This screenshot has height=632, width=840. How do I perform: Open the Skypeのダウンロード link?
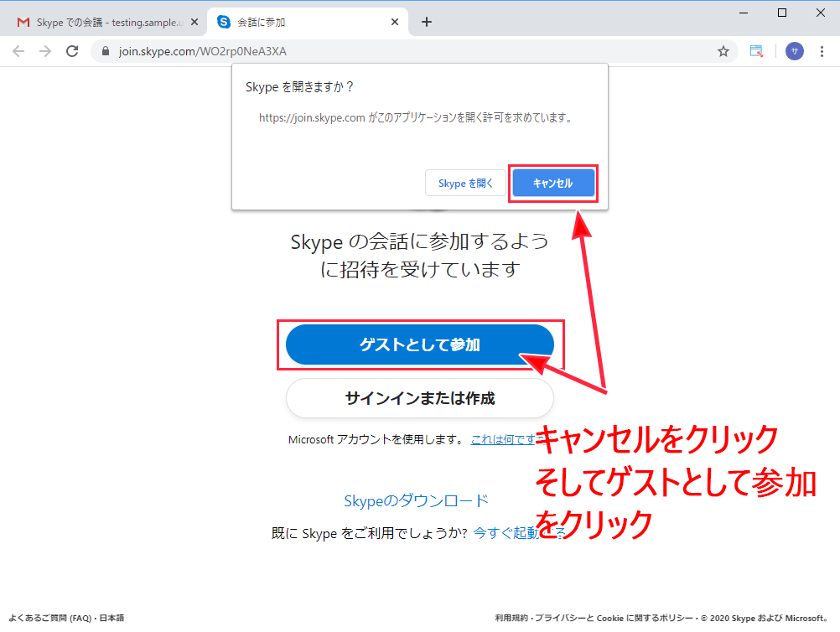(x=416, y=500)
